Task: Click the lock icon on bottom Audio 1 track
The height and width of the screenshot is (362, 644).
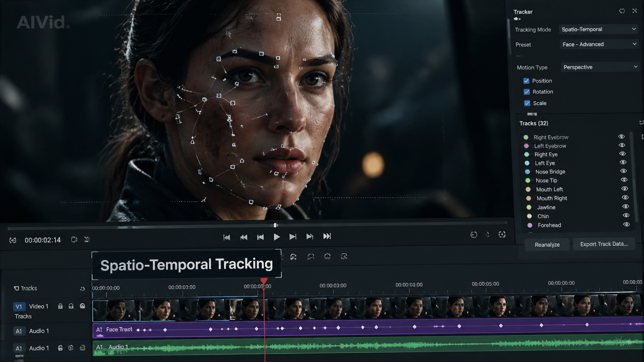Action: point(60,348)
